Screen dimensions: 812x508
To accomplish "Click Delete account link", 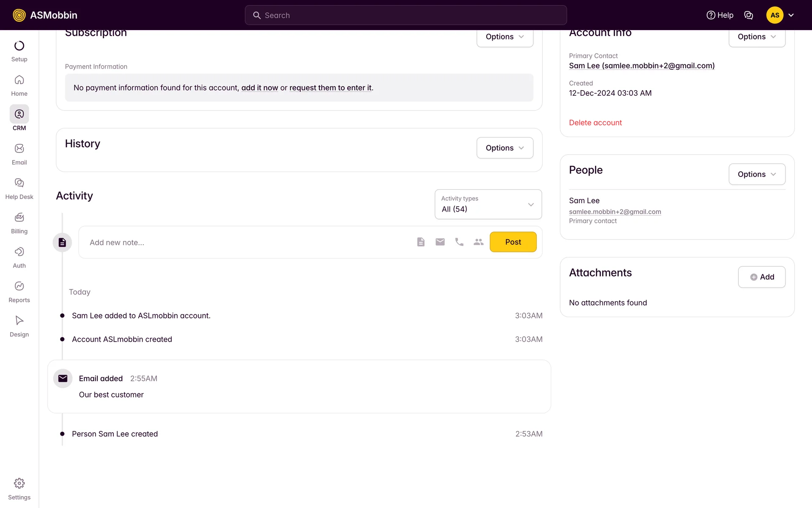I will (x=595, y=123).
